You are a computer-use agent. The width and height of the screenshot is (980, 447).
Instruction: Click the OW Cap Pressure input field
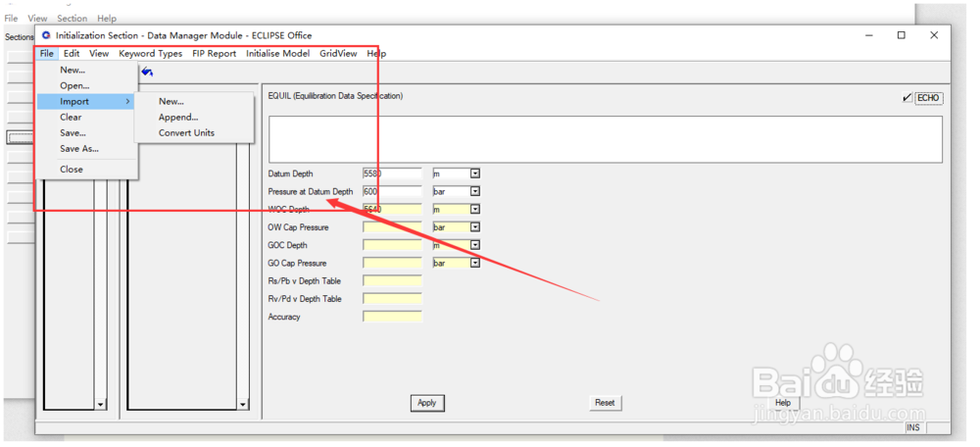click(393, 227)
